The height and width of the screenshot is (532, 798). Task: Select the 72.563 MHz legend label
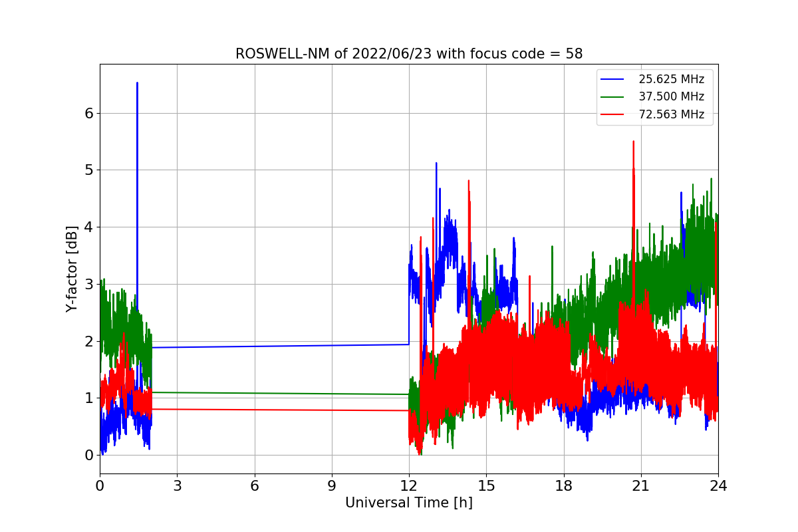671,114
